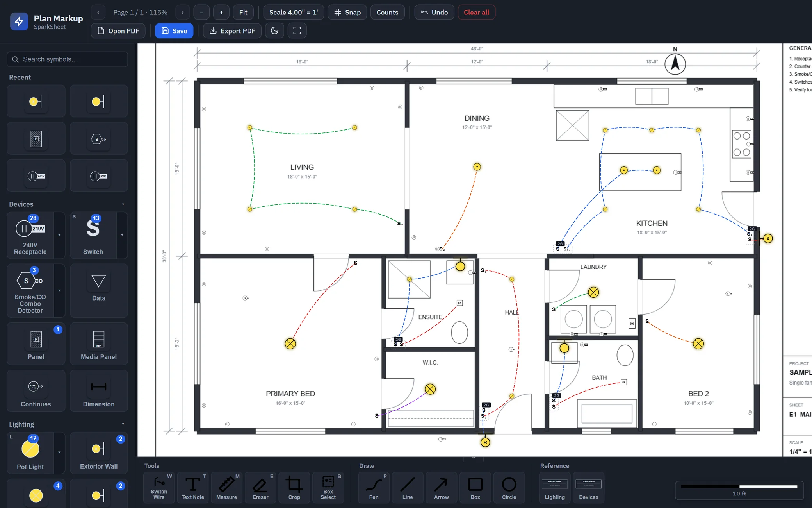Select the Switch Wire tool

point(159,488)
